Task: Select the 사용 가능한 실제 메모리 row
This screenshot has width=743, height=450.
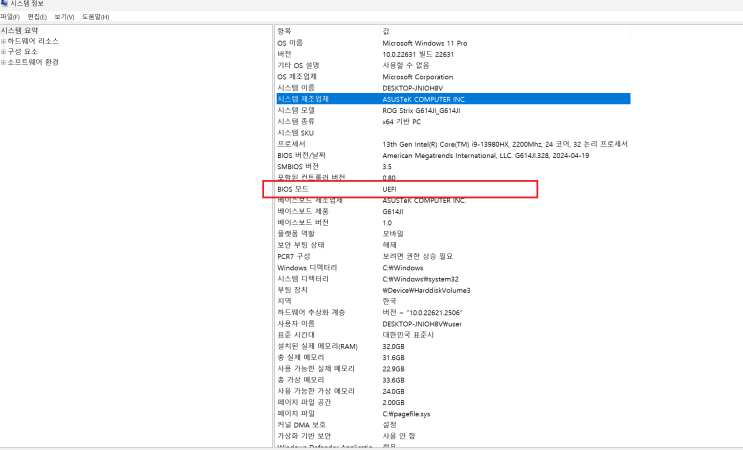Action: click(x=453, y=369)
